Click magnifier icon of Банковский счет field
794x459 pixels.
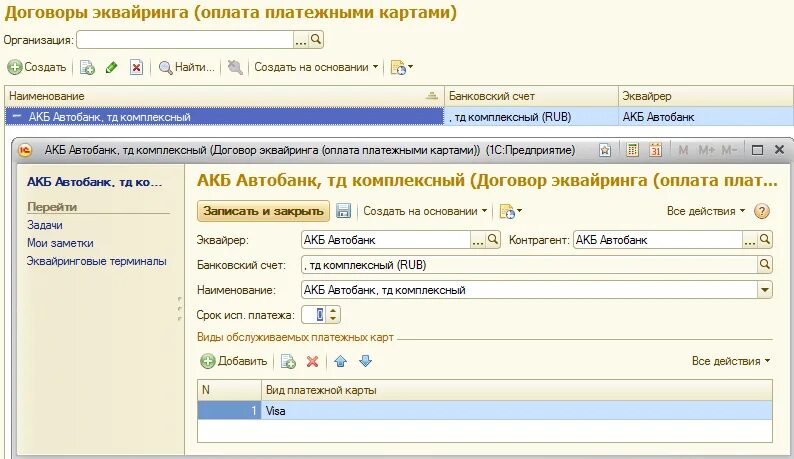tap(765, 264)
